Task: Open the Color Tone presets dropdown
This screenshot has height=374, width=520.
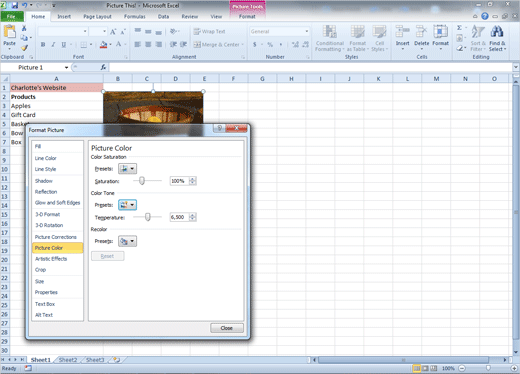Action: [127, 205]
